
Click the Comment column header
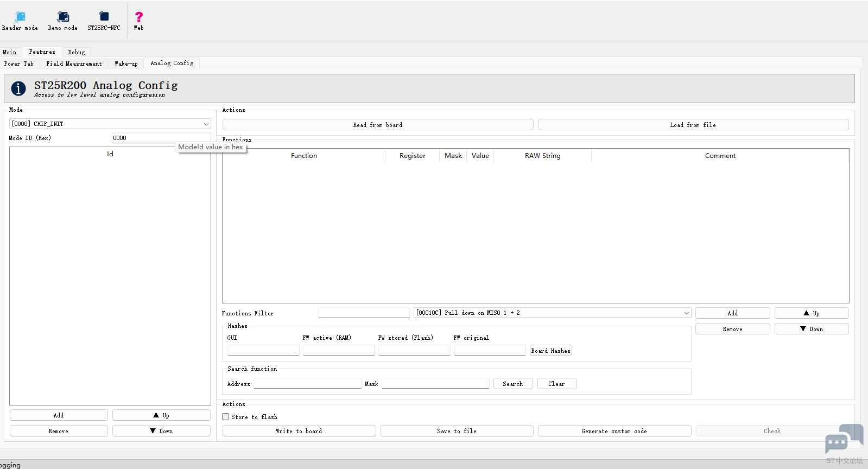(x=720, y=156)
